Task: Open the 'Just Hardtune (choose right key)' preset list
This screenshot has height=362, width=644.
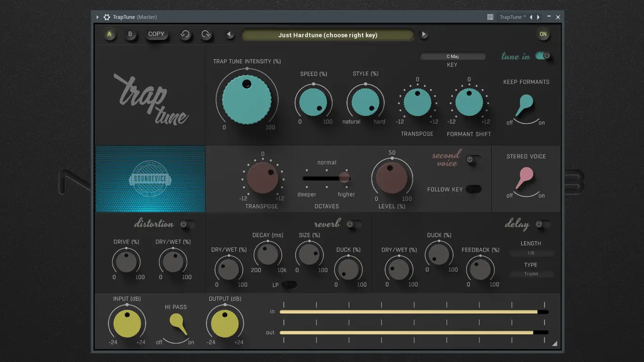Action: pos(328,35)
